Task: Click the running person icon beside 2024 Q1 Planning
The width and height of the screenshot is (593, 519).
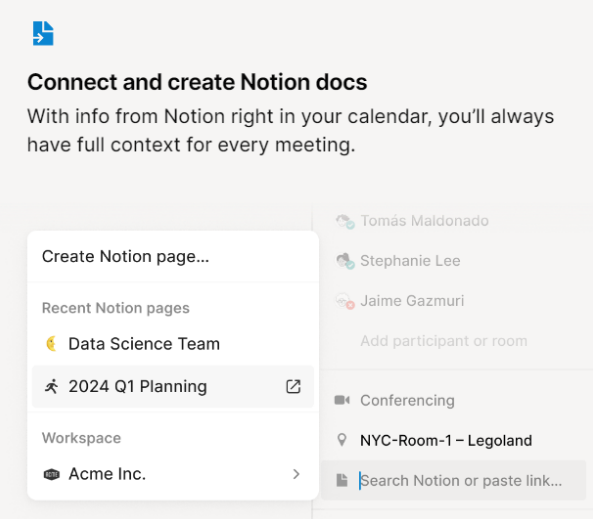Action: [x=51, y=387]
